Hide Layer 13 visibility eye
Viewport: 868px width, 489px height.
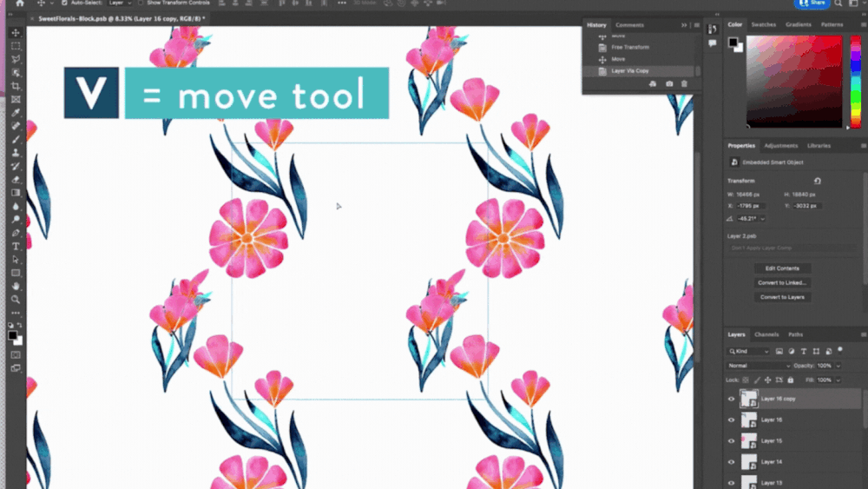coord(731,483)
